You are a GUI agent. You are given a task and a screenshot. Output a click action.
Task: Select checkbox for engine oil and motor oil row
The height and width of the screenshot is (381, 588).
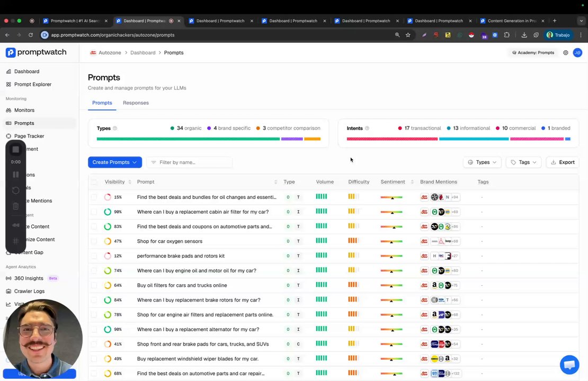[x=94, y=270]
